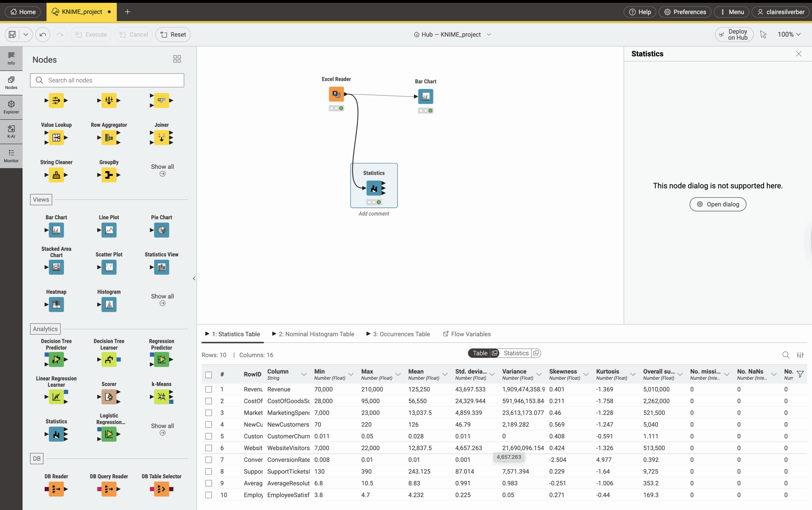Select the Heatmap node icon
The image size is (812, 510).
pyautogui.click(x=56, y=304)
